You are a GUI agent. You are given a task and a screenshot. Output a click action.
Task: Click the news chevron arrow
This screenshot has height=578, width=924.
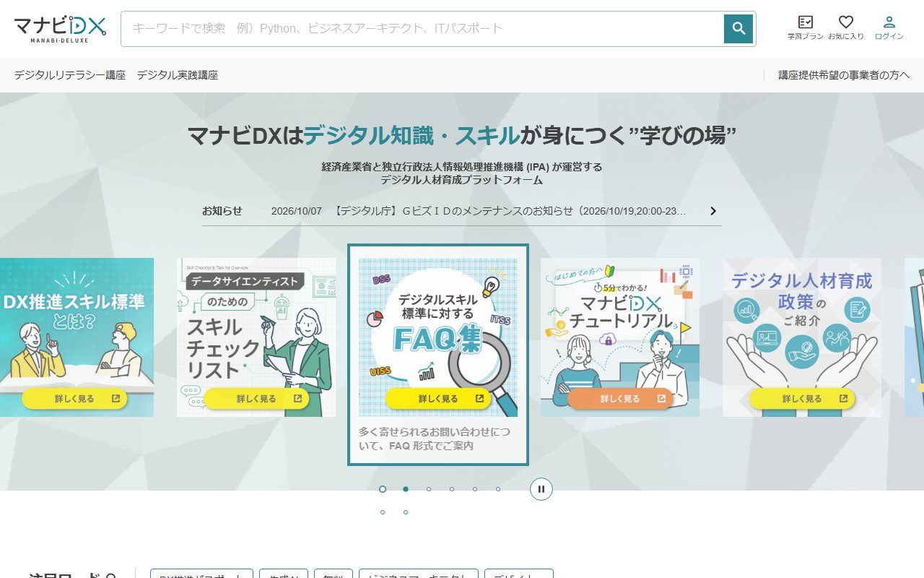(713, 211)
